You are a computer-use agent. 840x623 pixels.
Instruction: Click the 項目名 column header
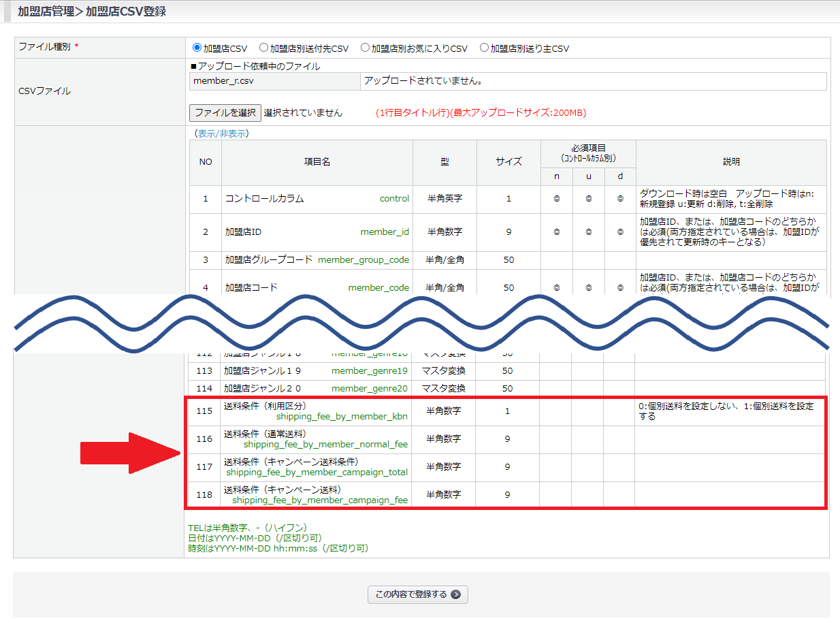click(x=317, y=162)
